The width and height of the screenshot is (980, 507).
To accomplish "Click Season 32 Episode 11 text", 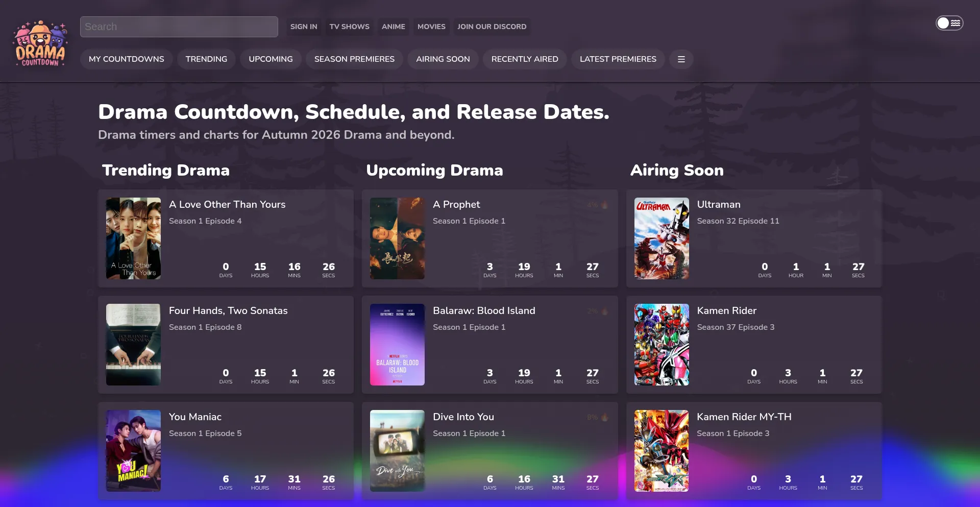I will click(x=738, y=221).
